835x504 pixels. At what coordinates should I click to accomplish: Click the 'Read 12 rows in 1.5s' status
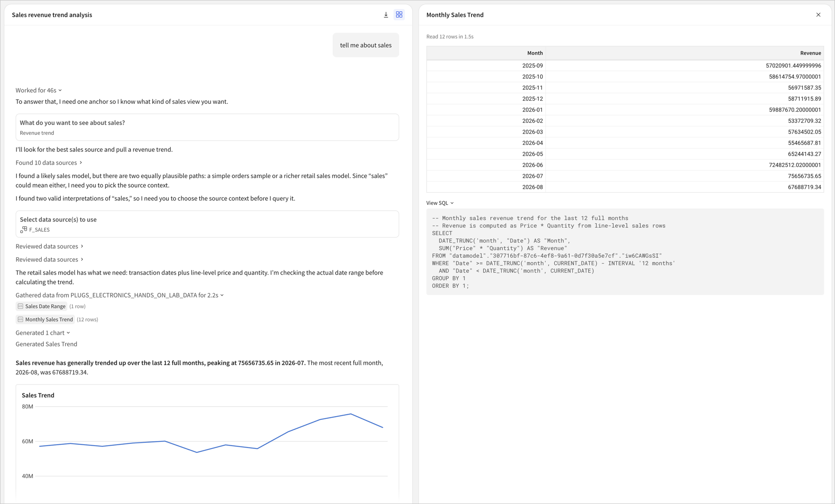(450, 37)
